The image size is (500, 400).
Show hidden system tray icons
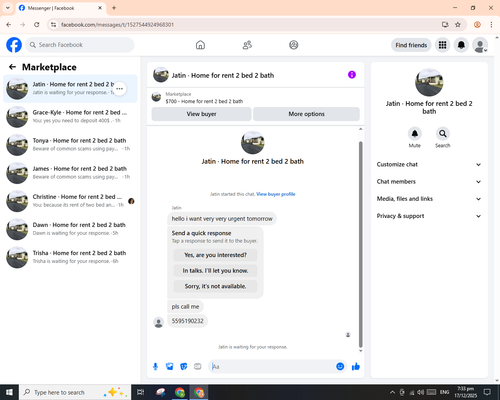(392, 392)
